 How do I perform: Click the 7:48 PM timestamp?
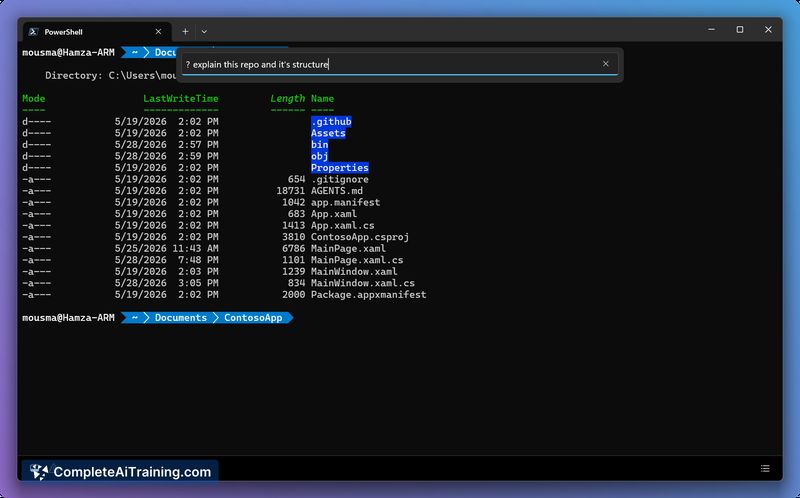pyautogui.click(x=198, y=260)
